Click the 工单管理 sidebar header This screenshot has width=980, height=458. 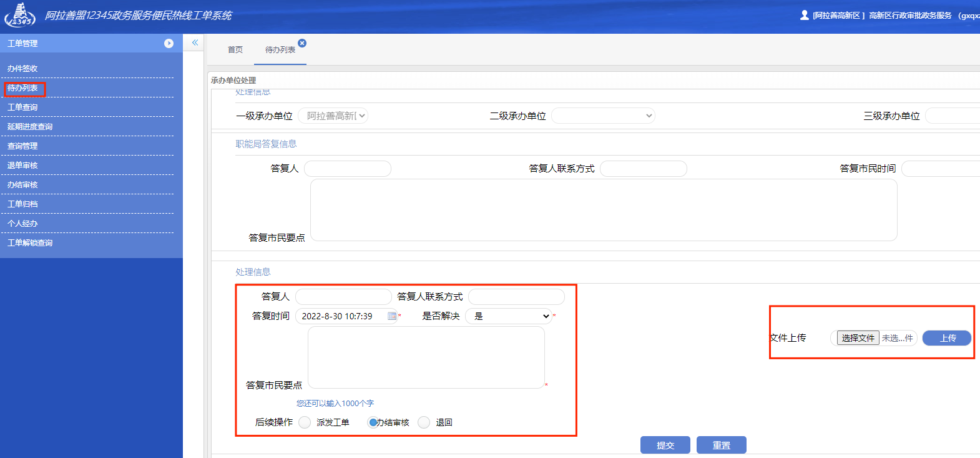click(x=91, y=43)
